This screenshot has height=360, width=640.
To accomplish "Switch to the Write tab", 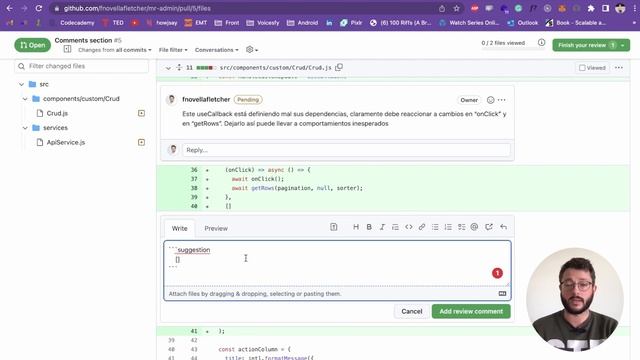I will point(179,229).
